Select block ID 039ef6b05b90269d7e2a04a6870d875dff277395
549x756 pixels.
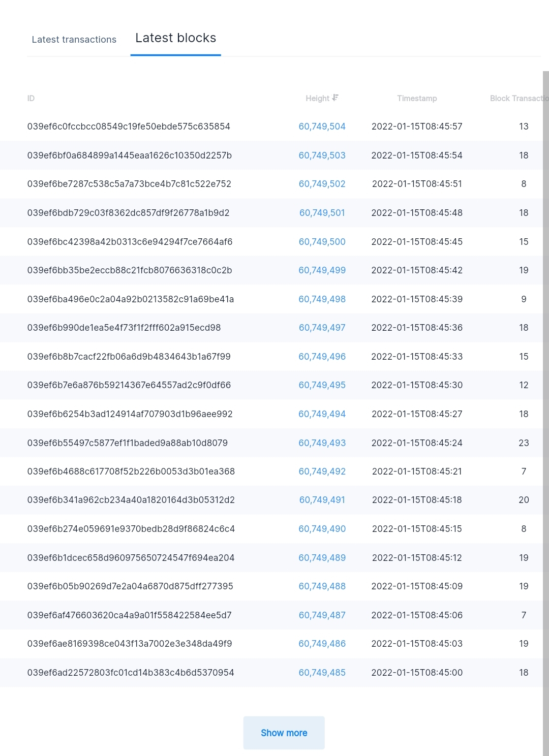pyautogui.click(x=130, y=586)
